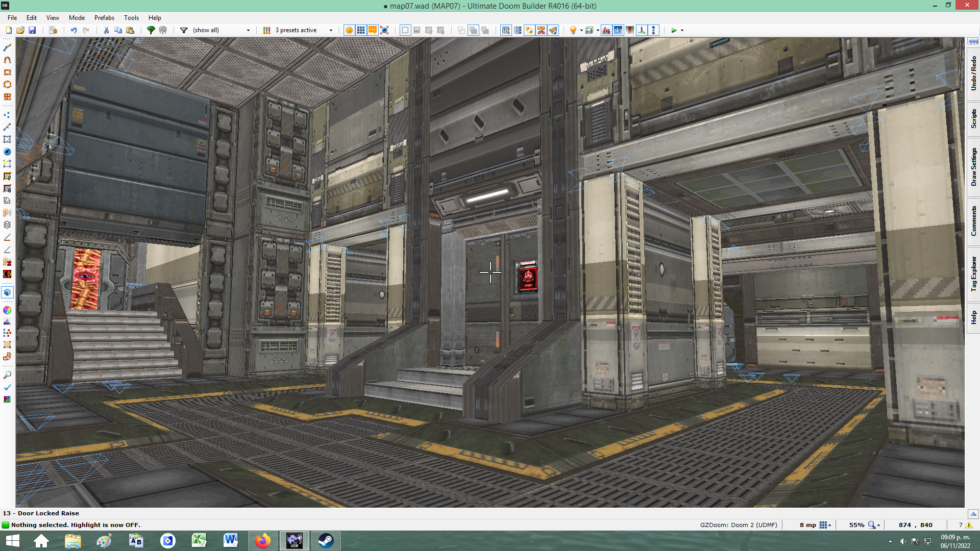Select Draw Rectangle mode icon
The image size is (980, 551).
pyautogui.click(x=7, y=72)
